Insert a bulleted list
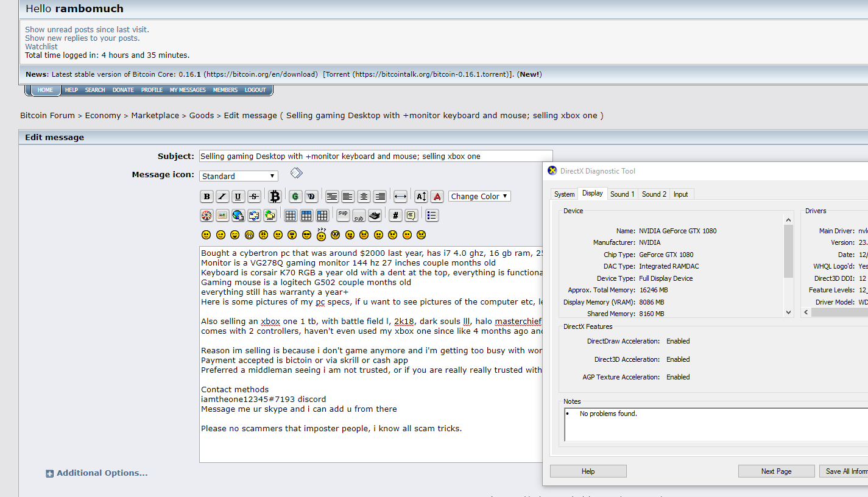 [432, 215]
